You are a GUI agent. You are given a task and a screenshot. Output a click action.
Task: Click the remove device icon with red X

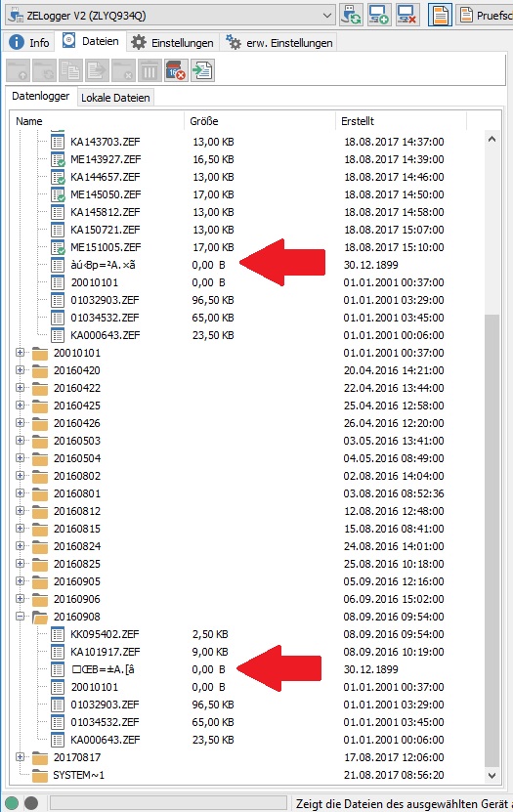[x=406, y=15]
